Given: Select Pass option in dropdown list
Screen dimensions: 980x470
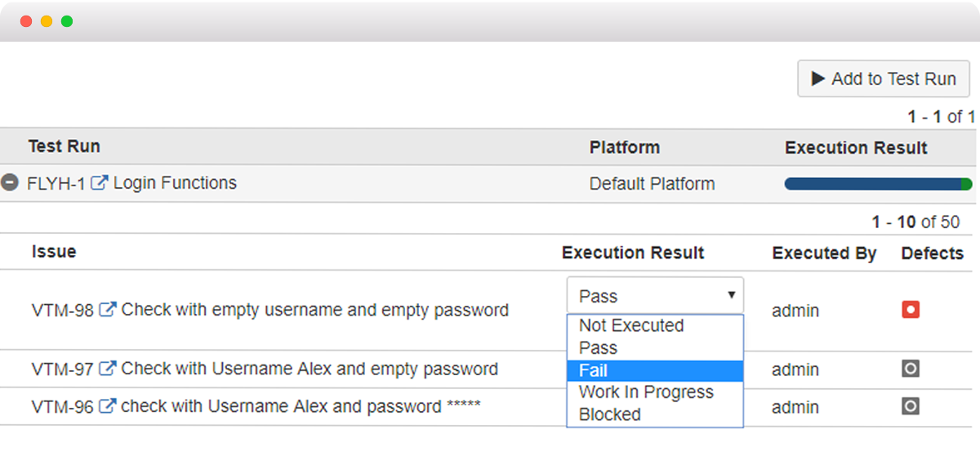Looking at the screenshot, I should point(655,347).
